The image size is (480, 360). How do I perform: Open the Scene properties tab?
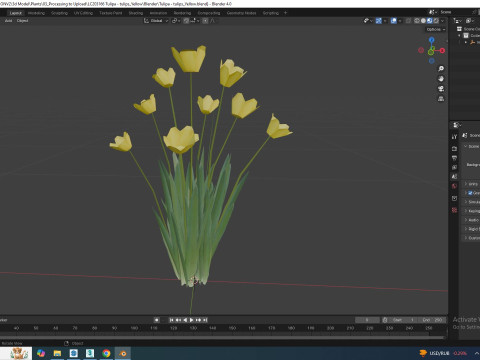pyautogui.click(x=454, y=177)
